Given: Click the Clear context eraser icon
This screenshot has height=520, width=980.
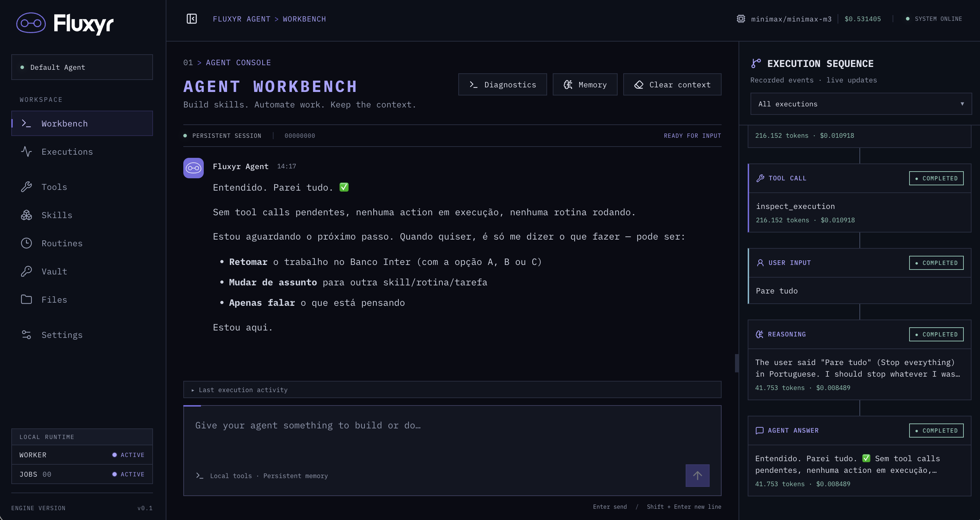Looking at the screenshot, I should [x=639, y=85].
